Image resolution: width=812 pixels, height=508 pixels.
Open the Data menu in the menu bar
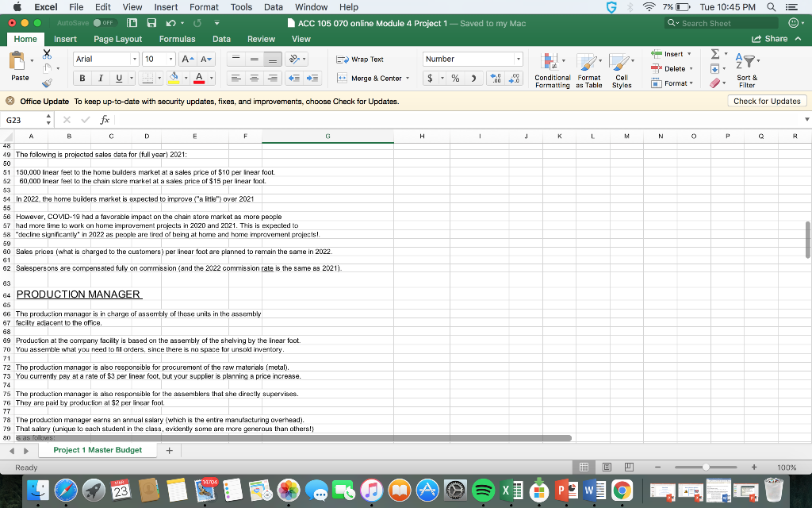(x=273, y=6)
